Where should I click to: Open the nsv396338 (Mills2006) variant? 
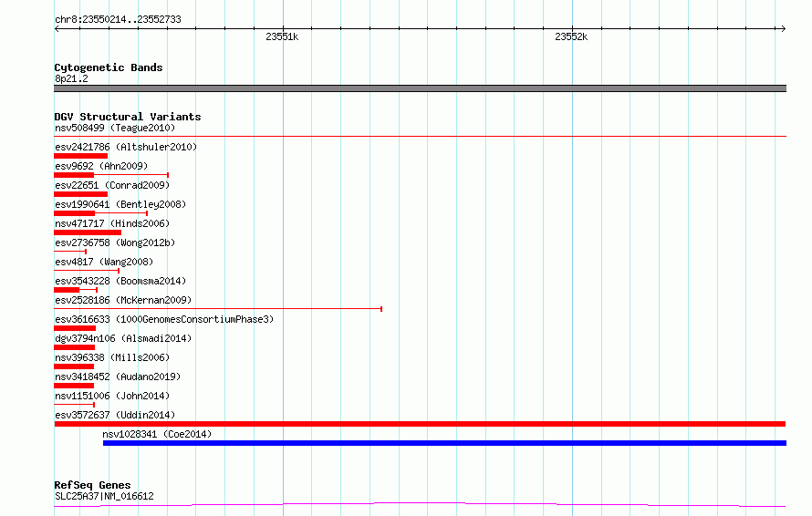point(112,357)
